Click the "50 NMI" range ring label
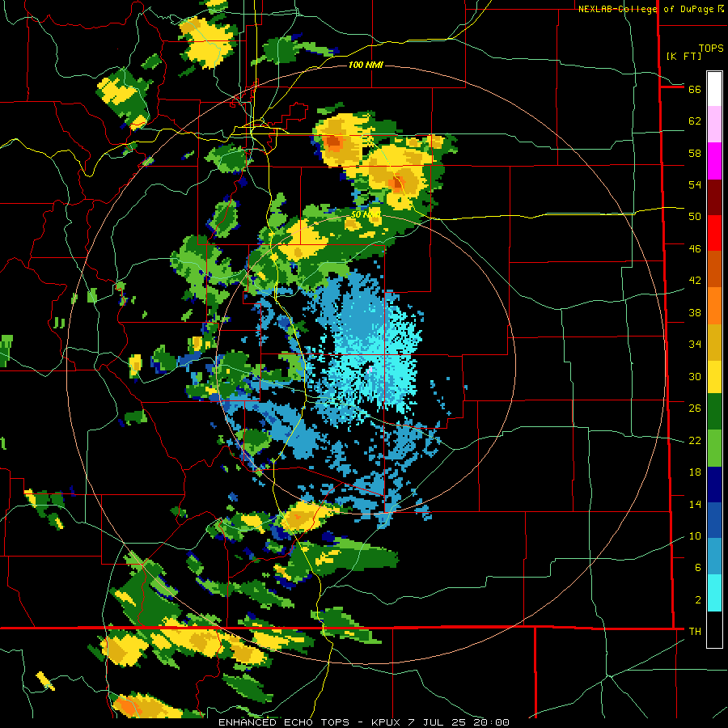This screenshot has height=728, width=728. coord(365,214)
